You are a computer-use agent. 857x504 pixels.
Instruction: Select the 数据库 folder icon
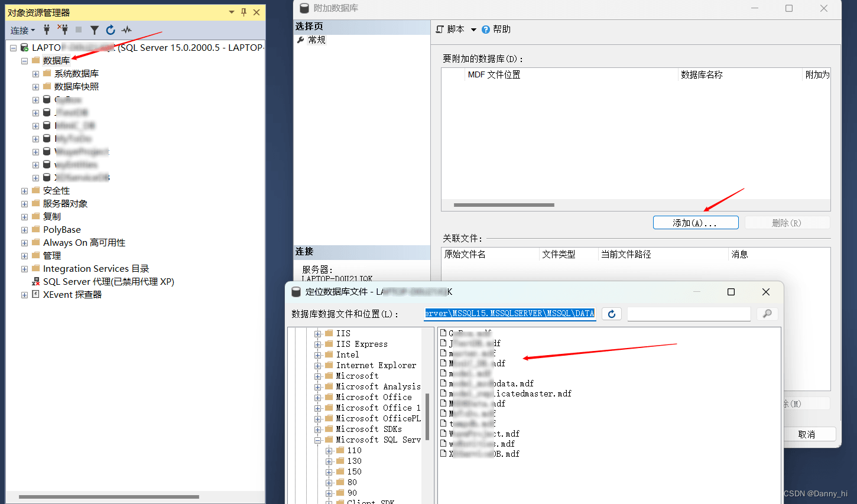[36, 60]
